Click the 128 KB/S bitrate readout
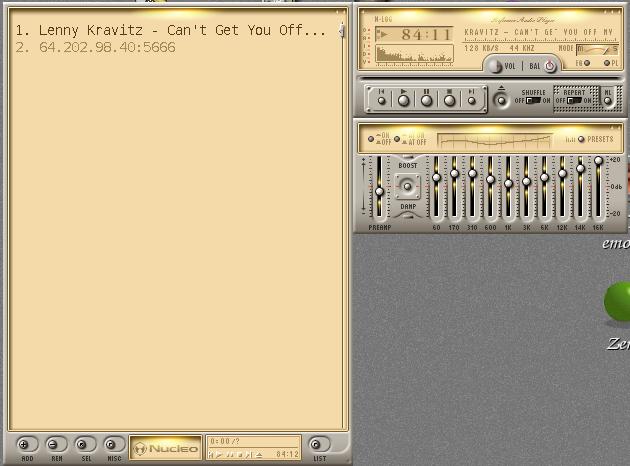The width and height of the screenshot is (630, 466). (x=481, y=48)
